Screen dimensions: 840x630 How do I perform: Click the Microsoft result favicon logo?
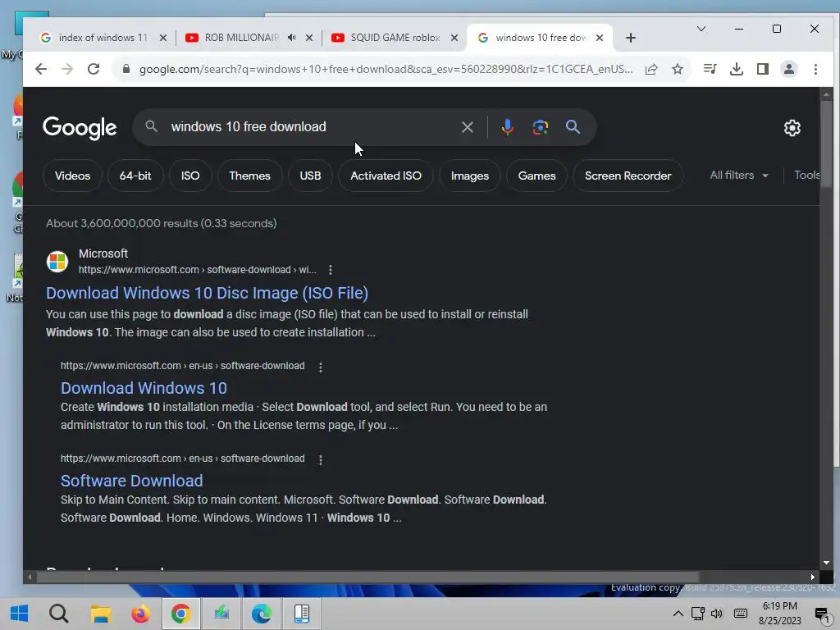(x=57, y=262)
